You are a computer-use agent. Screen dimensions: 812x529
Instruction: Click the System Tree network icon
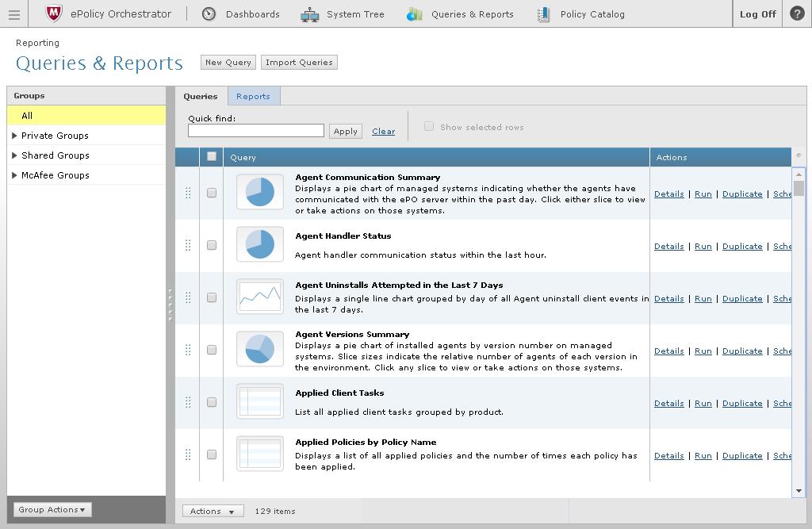[310, 14]
